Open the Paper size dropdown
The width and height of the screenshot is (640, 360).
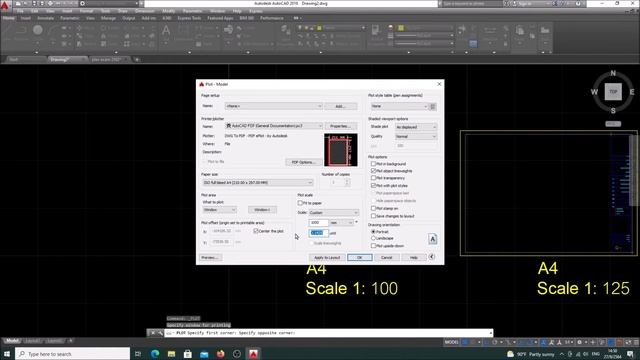pos(258,182)
